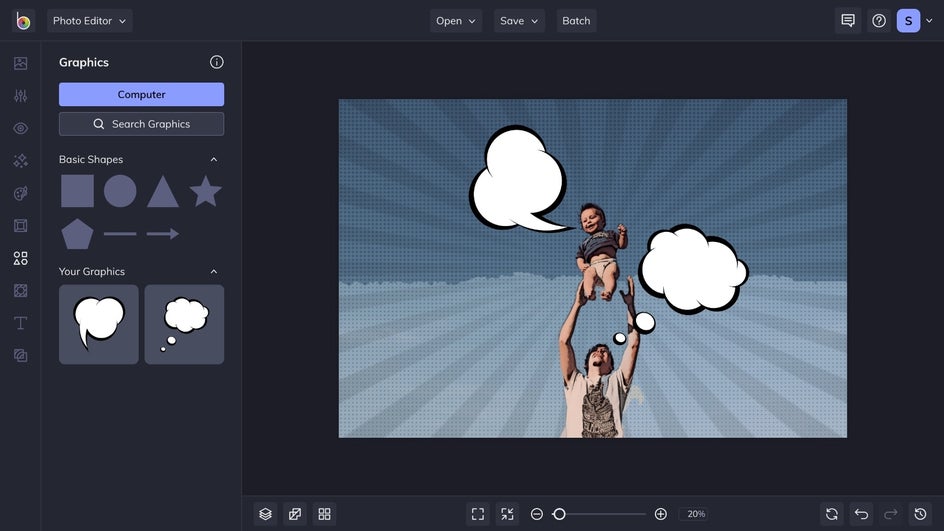Click the compare/flatten icon beside Layers
The height and width of the screenshot is (531, 944).
(295, 514)
